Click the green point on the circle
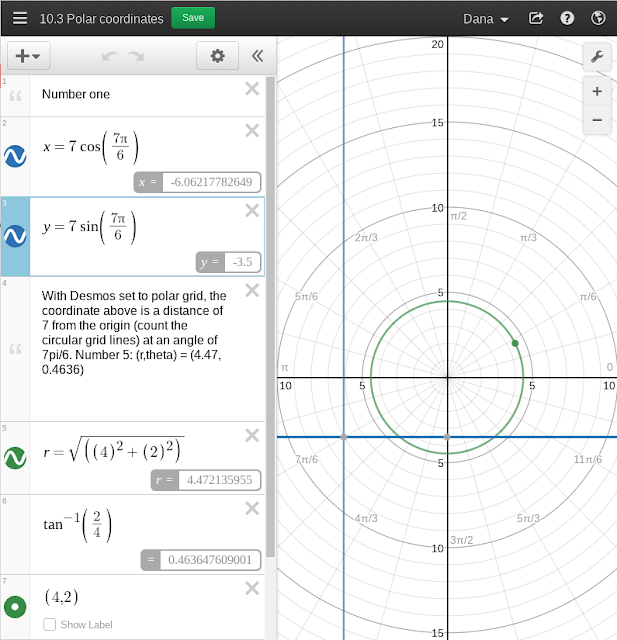Image resolution: width=617 pixels, height=640 pixels. 515,344
